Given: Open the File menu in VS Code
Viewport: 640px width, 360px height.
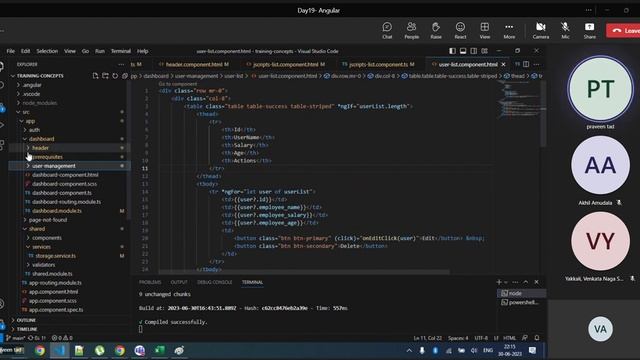Looking at the screenshot, I should click(x=11, y=51).
